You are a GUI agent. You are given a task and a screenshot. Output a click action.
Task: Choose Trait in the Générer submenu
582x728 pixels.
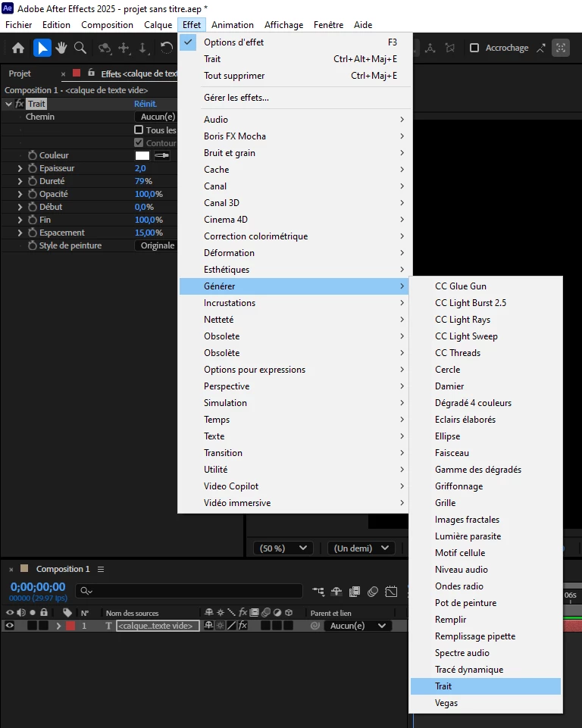coord(486,686)
